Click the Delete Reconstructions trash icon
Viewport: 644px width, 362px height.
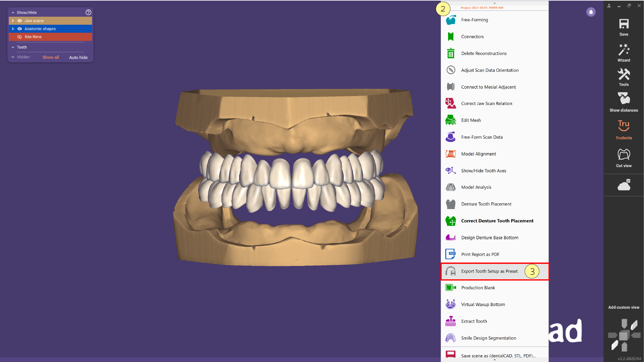point(451,53)
